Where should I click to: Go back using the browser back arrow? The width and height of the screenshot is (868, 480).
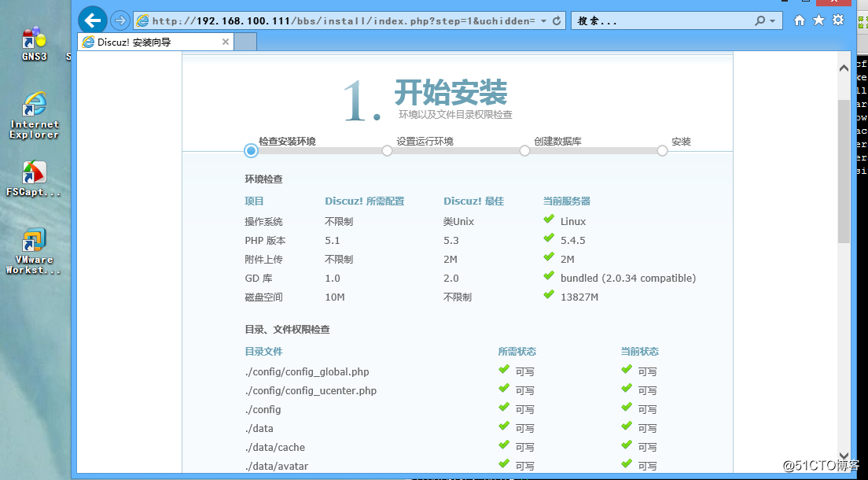tap(93, 20)
